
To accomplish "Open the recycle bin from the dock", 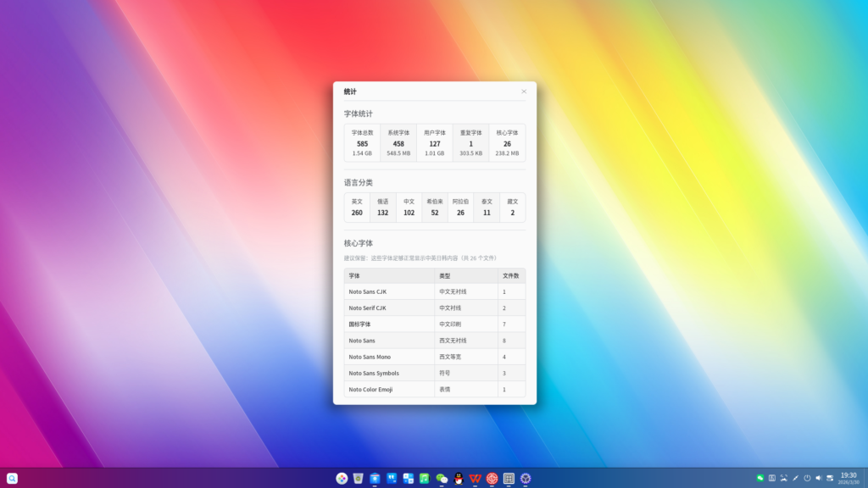I will pos(359,479).
